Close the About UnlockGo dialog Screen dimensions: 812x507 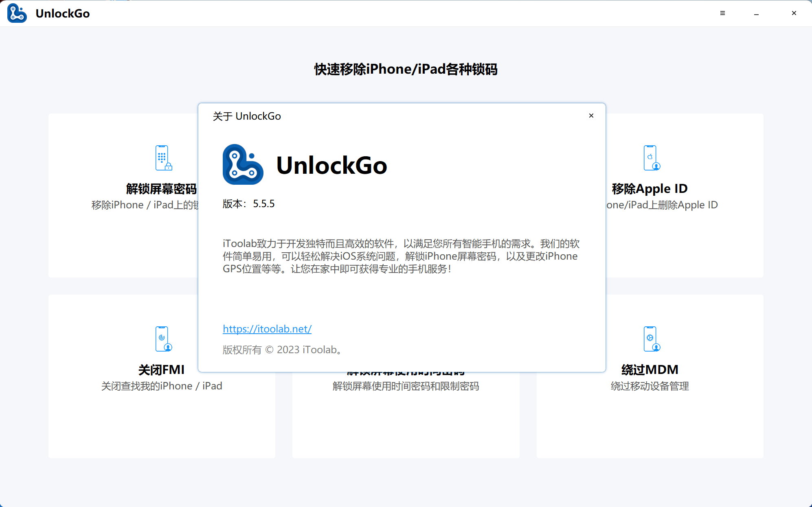(591, 116)
